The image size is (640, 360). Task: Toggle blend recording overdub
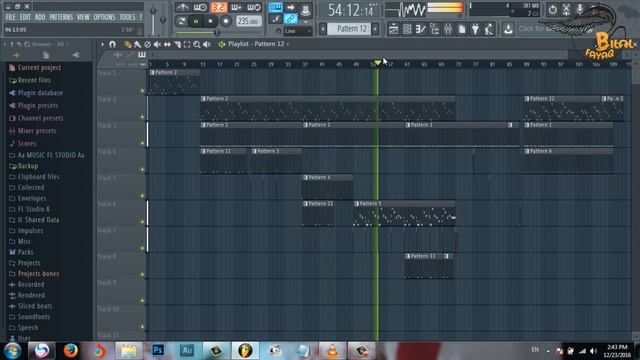[236, 7]
